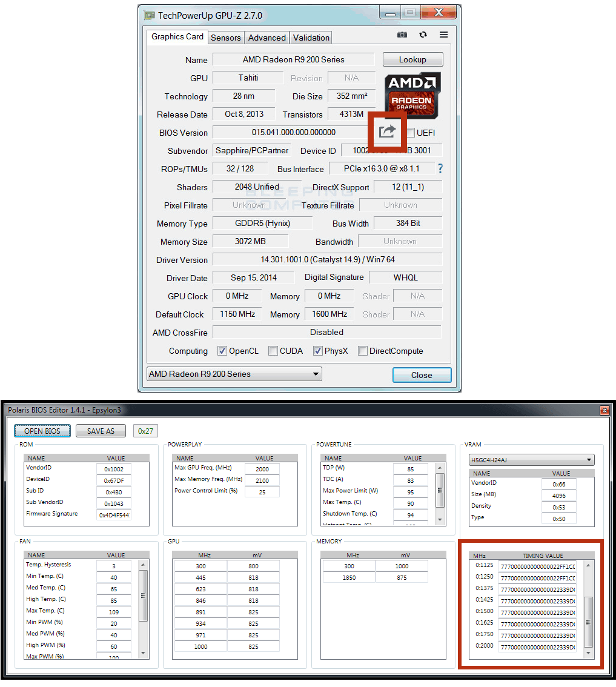Click the AMD CrossFire Disabled field
616x687 pixels.
coord(327,332)
